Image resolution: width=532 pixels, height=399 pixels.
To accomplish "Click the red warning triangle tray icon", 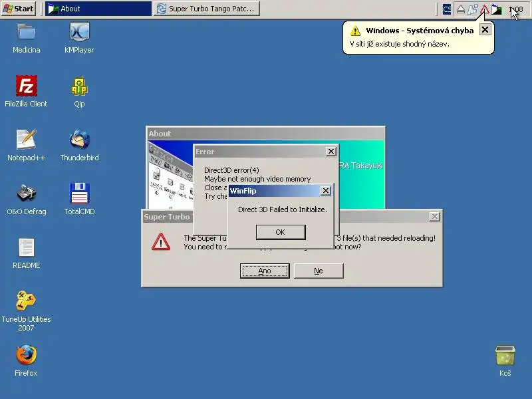I will coord(485,9).
